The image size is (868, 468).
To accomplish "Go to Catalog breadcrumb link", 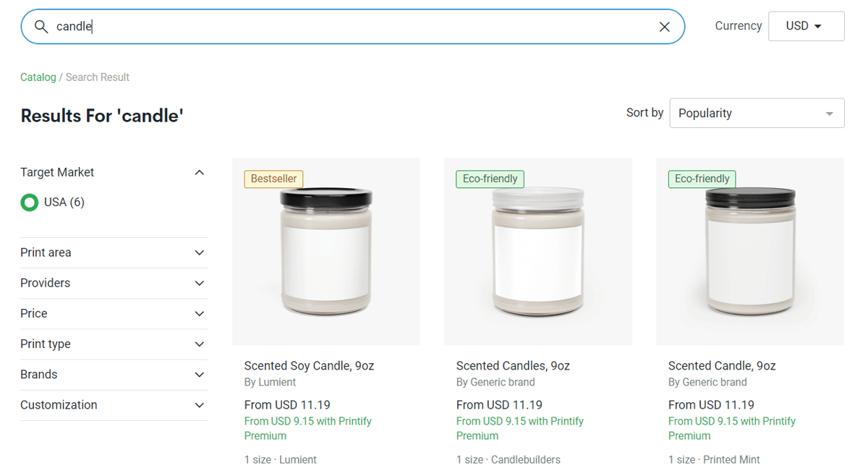I will [38, 77].
